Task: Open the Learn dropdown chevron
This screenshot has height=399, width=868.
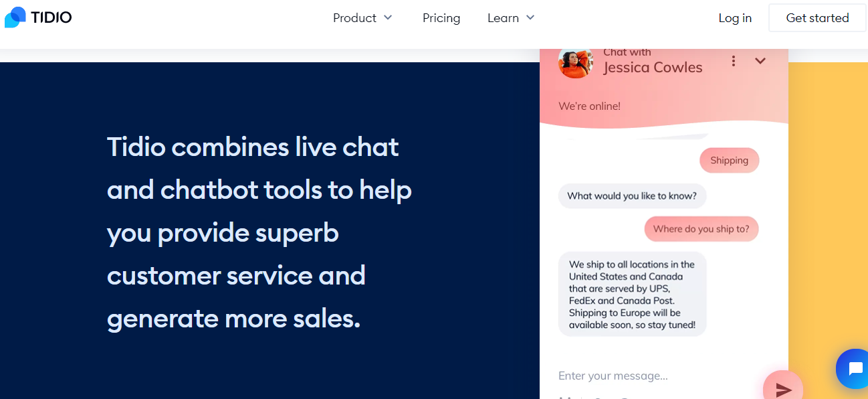Action: tap(531, 18)
